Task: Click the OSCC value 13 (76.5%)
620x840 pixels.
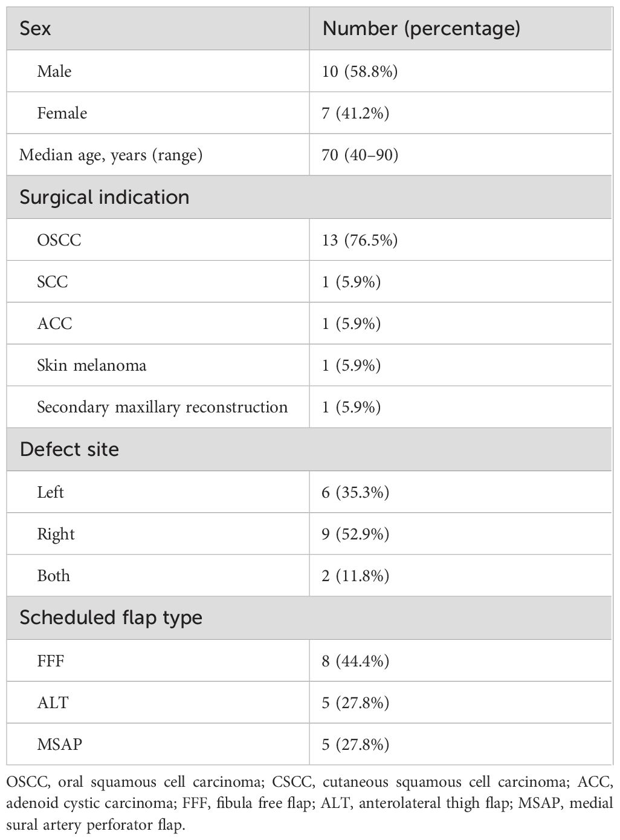Action: tap(360, 240)
